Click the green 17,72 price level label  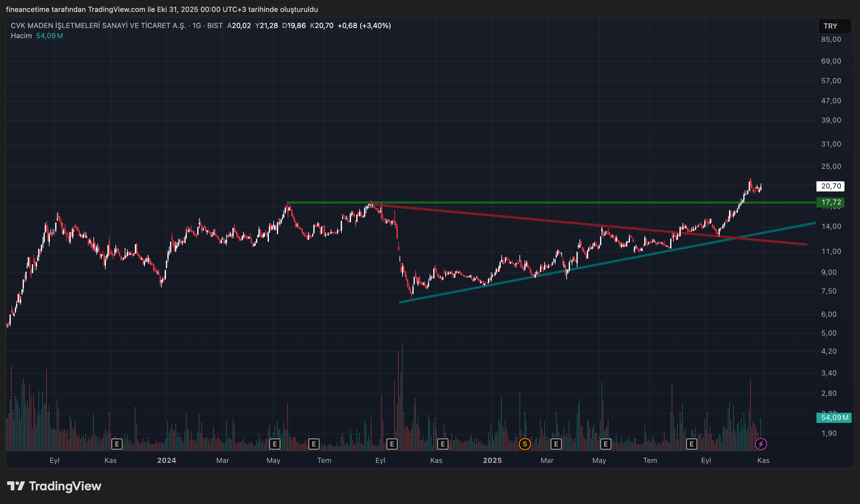(x=831, y=202)
